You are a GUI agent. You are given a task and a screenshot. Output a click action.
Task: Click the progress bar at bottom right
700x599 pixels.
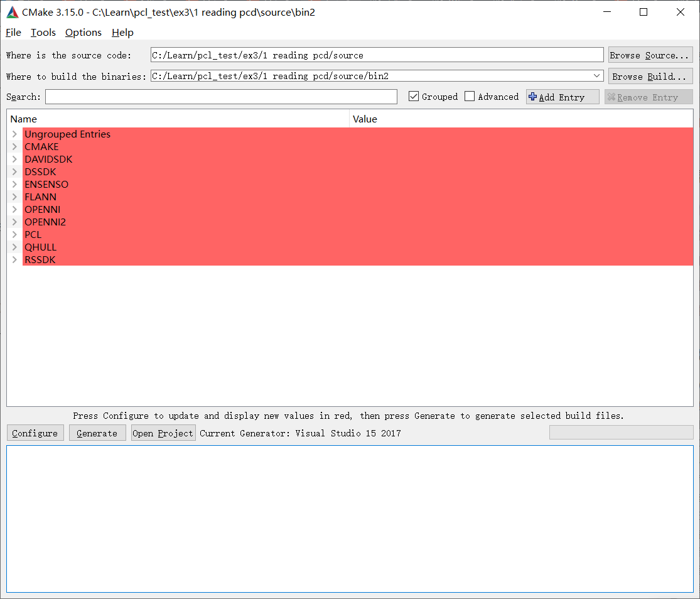click(621, 432)
